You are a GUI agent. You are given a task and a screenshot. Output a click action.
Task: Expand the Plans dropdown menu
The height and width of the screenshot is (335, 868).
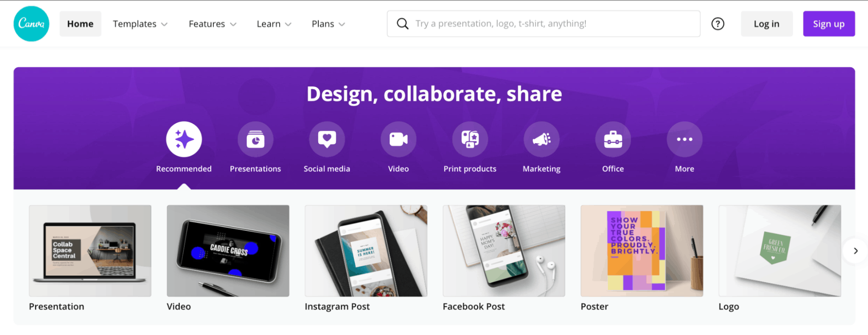pos(328,24)
